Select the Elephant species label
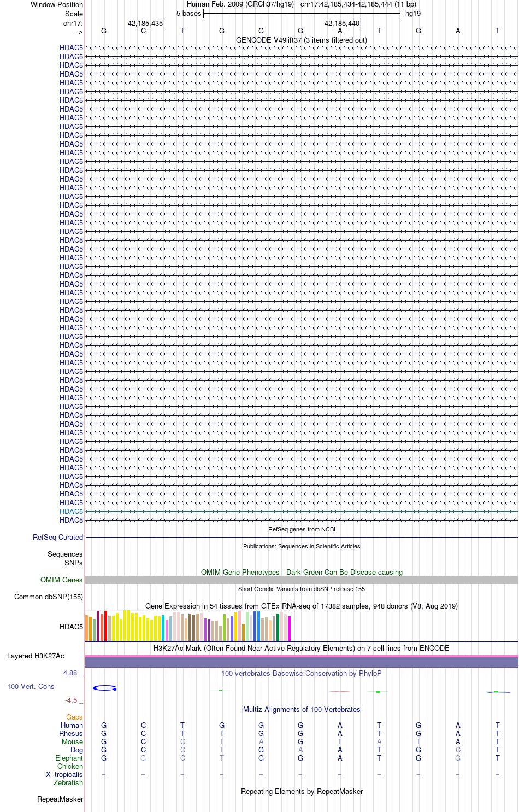 [69, 758]
